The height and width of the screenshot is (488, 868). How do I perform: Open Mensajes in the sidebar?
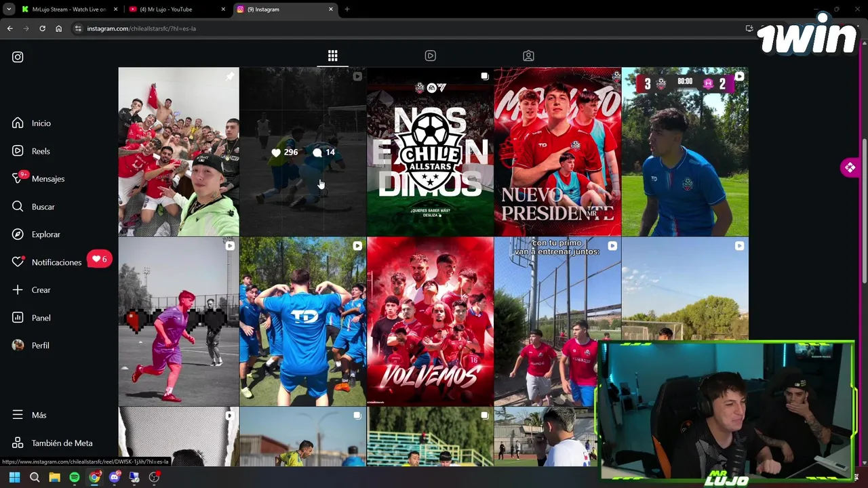click(47, 179)
